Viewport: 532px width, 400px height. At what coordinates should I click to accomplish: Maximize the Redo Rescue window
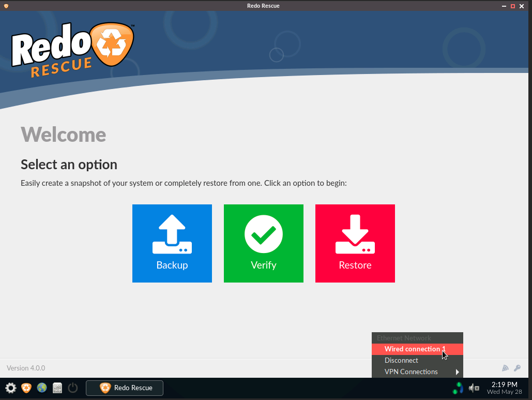513,6
